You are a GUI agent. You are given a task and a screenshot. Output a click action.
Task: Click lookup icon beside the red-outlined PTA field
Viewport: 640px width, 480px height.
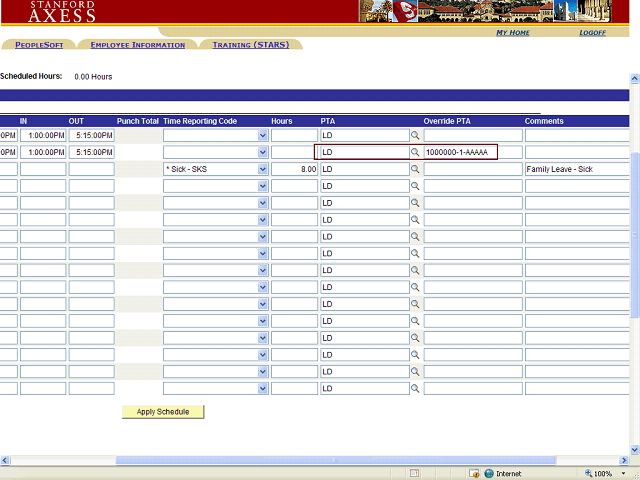pyautogui.click(x=415, y=152)
